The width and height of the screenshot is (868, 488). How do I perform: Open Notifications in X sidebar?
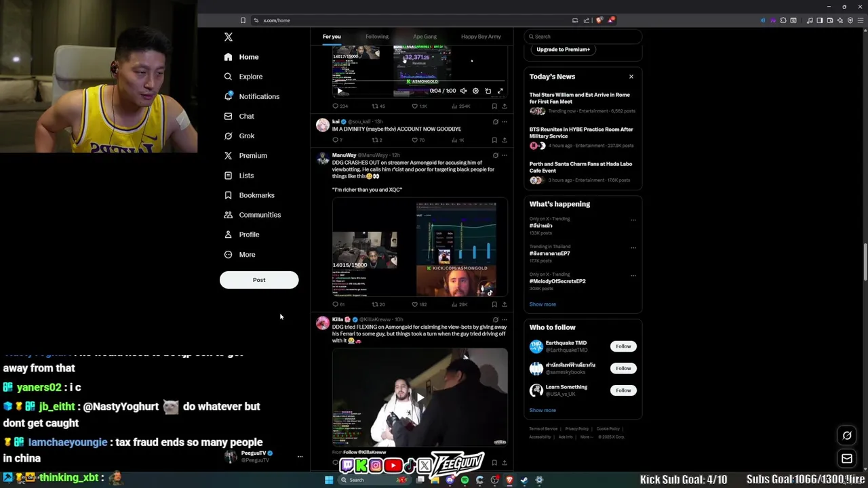(x=252, y=96)
